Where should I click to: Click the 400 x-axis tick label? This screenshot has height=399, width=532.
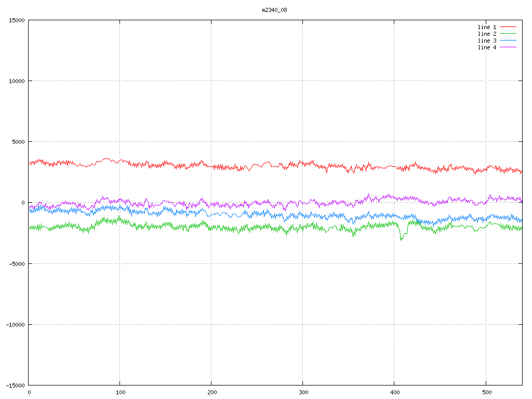394,393
